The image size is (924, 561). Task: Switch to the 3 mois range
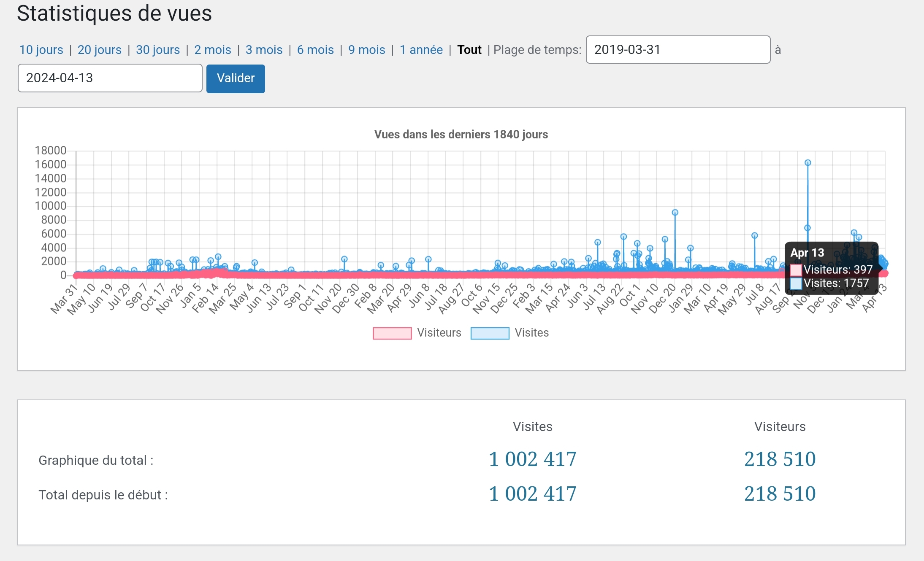264,50
